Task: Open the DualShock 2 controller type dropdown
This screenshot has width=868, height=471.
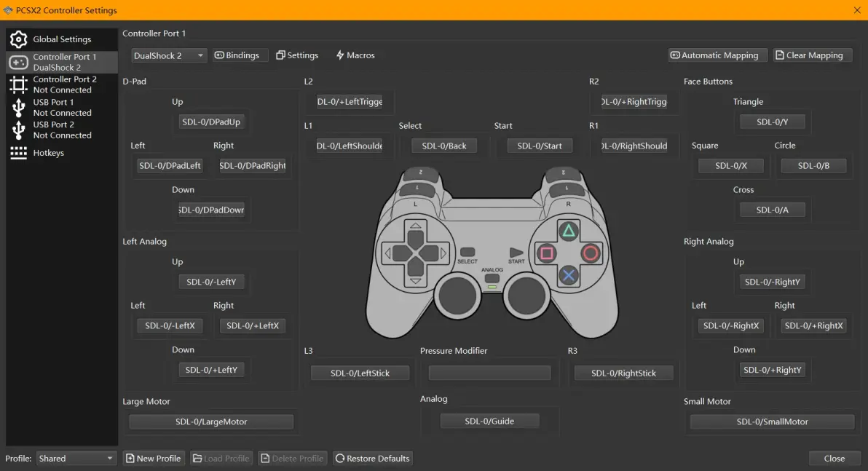Action: coord(169,55)
